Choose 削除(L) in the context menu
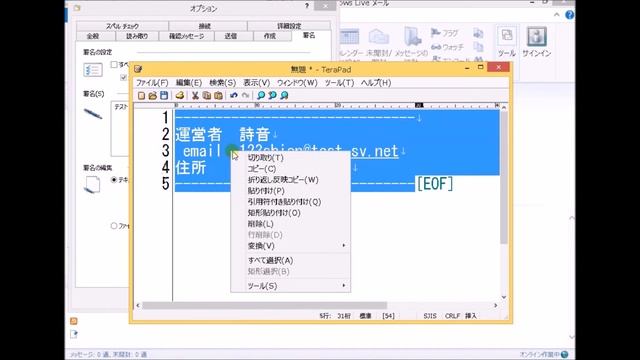This screenshot has width=640, height=360. coord(291,224)
